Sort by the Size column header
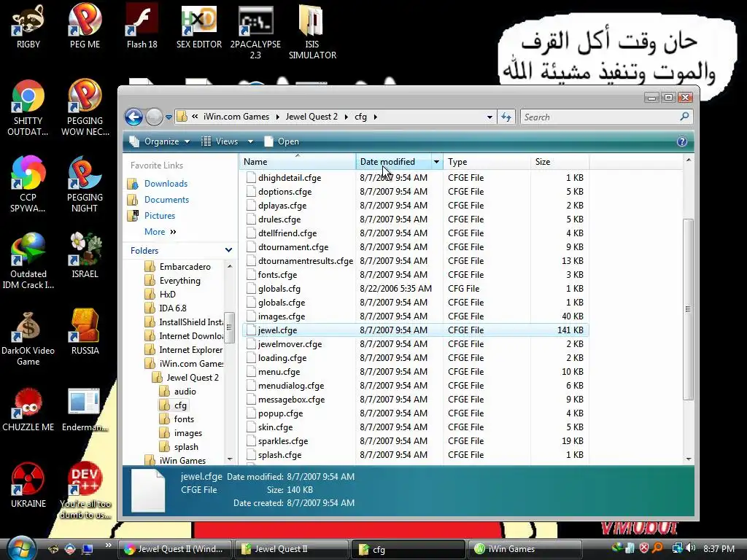This screenshot has width=747, height=560. click(560, 162)
